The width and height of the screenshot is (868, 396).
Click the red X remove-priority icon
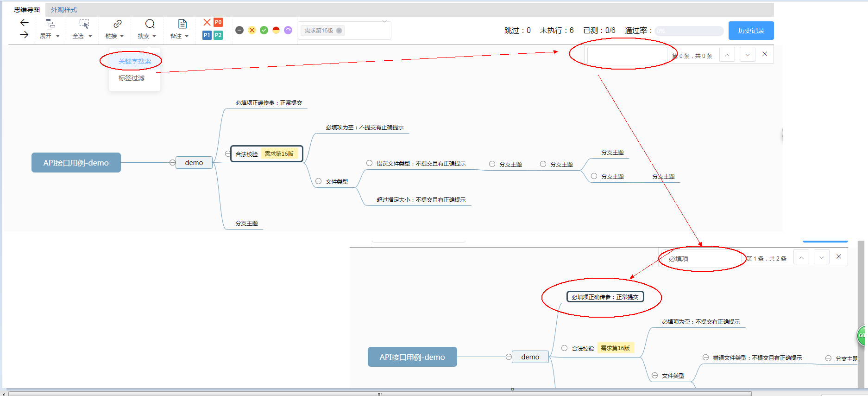tap(207, 22)
